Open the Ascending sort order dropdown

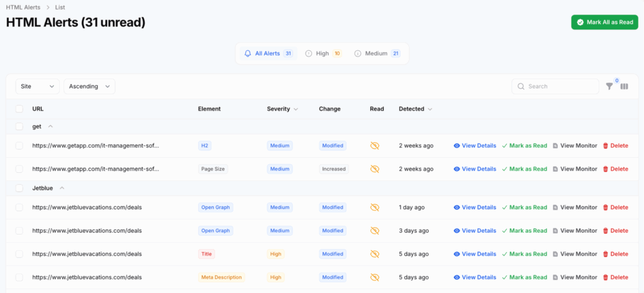[89, 87]
